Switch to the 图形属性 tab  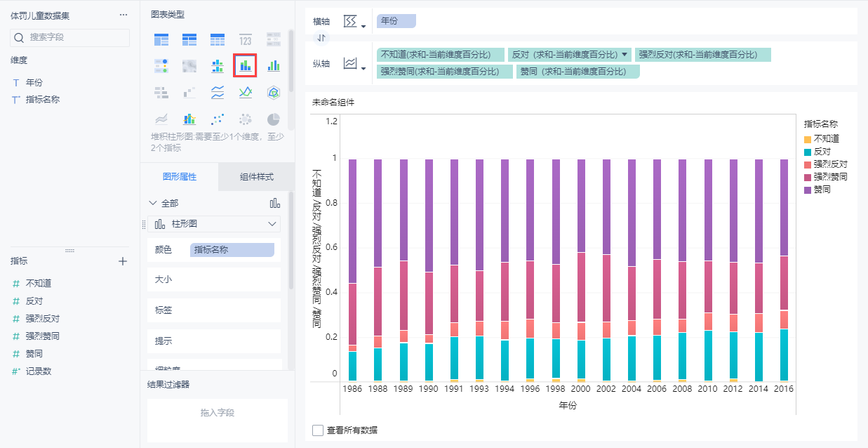(180, 177)
